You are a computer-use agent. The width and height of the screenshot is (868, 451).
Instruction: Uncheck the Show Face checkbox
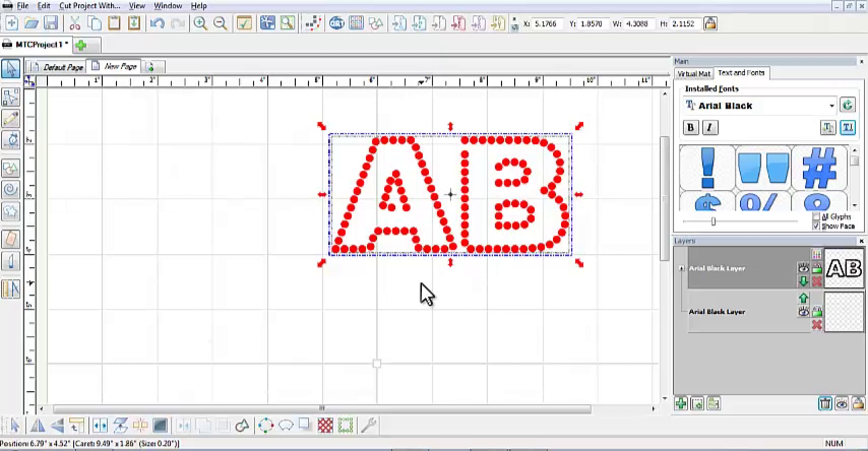click(x=816, y=226)
